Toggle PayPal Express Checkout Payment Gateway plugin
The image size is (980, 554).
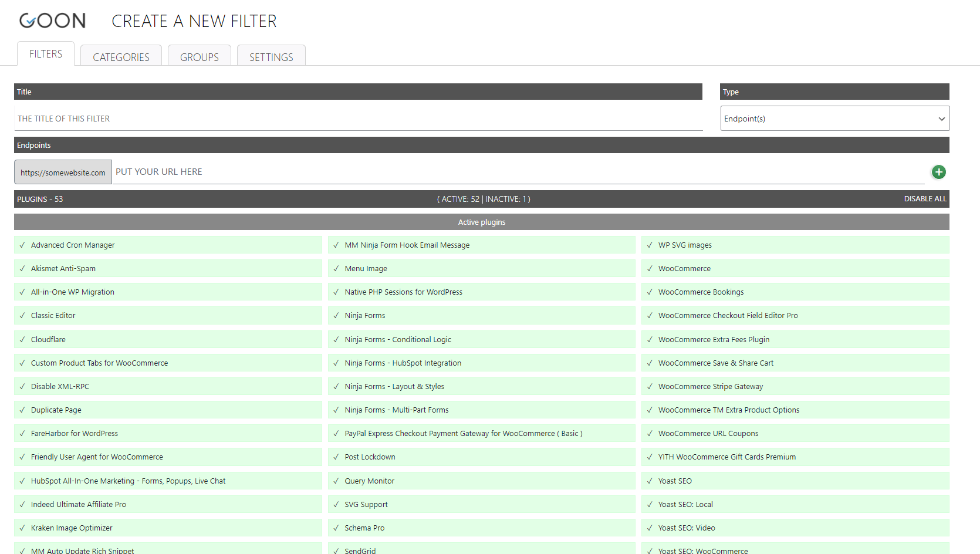coord(482,434)
